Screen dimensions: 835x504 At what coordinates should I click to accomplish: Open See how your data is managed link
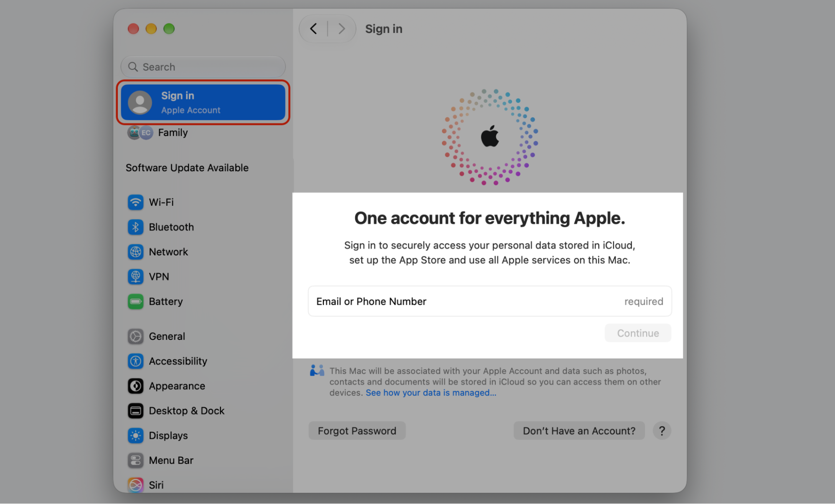pos(431,393)
